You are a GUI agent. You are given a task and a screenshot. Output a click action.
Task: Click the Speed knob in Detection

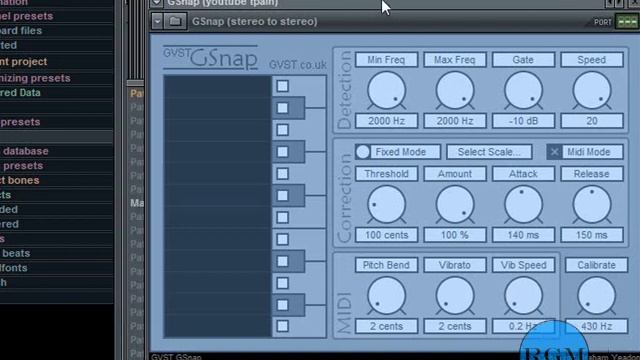pos(592,91)
